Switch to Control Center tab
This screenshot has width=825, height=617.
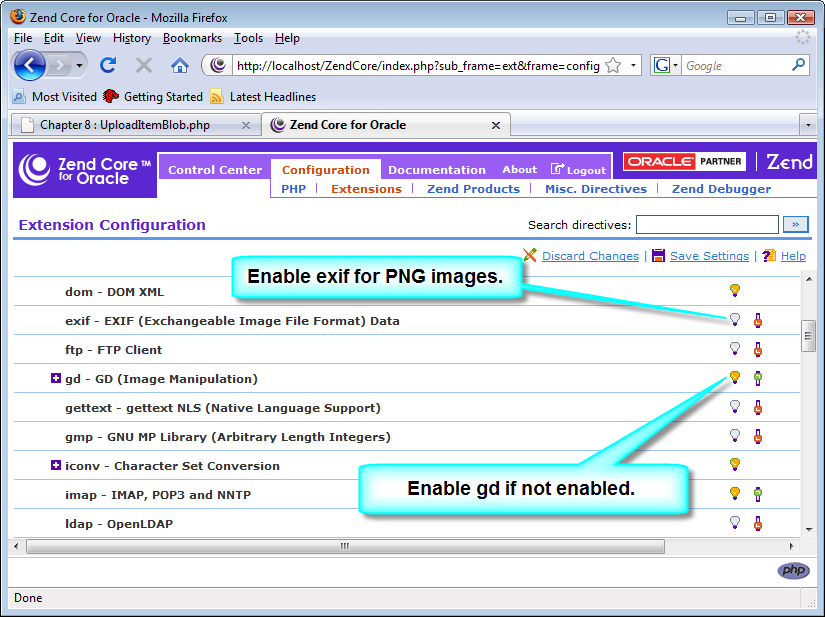[215, 170]
